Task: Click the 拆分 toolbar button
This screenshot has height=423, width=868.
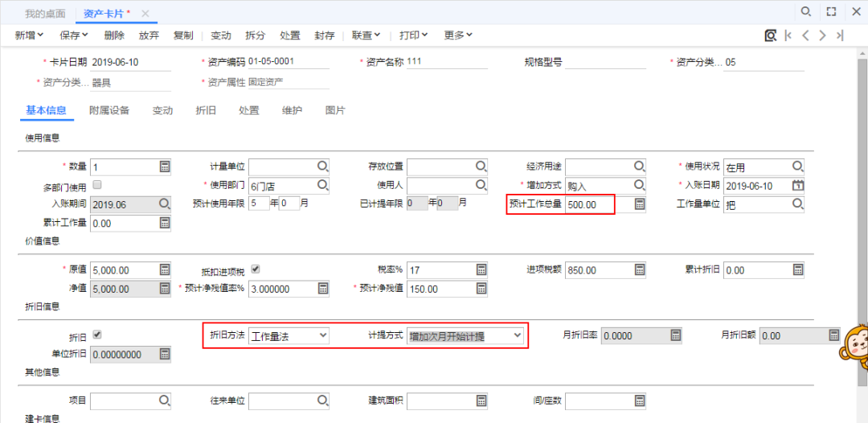Action: tap(255, 35)
